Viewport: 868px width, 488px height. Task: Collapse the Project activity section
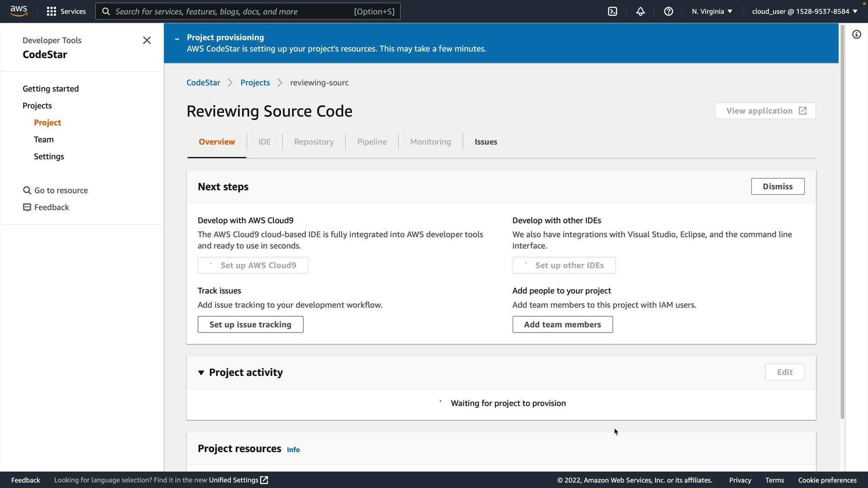(x=201, y=372)
